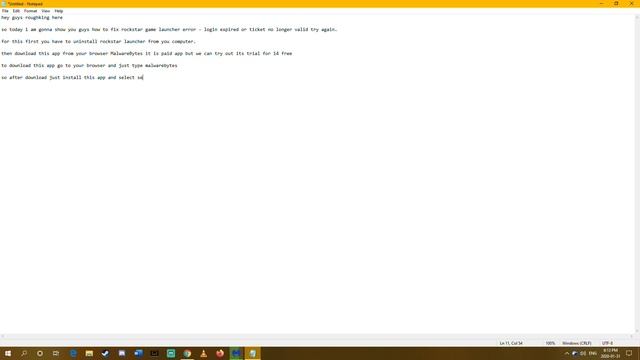The width and height of the screenshot is (640, 360).
Task: Launch Microsoft Edge from taskbar
Action: coord(73,353)
